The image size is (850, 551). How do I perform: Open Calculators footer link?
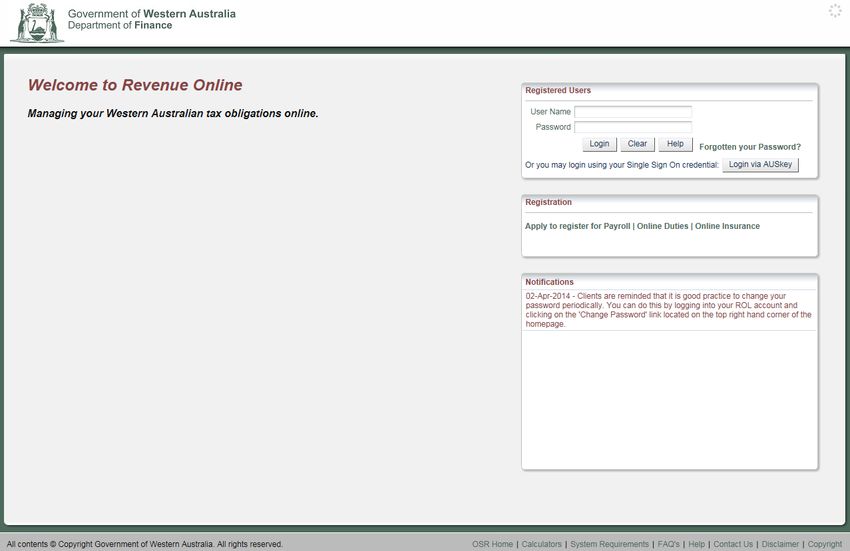(x=542, y=544)
